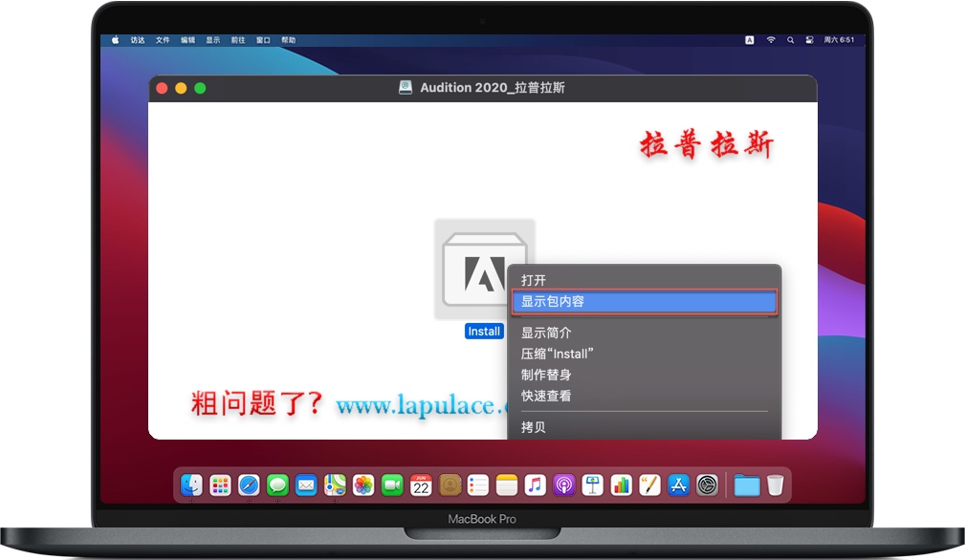Launch FaceTime from the Dock
The image size is (965, 560).
point(391,485)
